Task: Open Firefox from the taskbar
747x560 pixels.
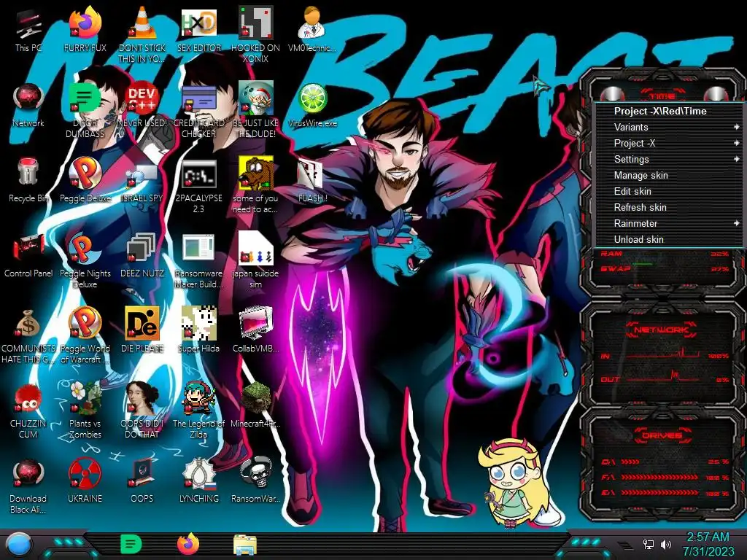Action: pyautogui.click(x=188, y=544)
